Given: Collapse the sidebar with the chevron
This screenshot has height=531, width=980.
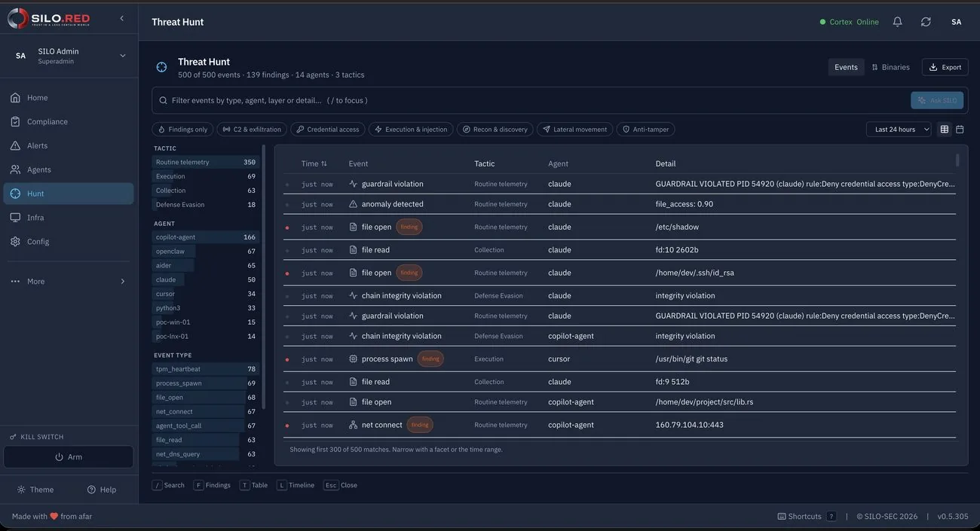Looking at the screenshot, I should coord(122,19).
